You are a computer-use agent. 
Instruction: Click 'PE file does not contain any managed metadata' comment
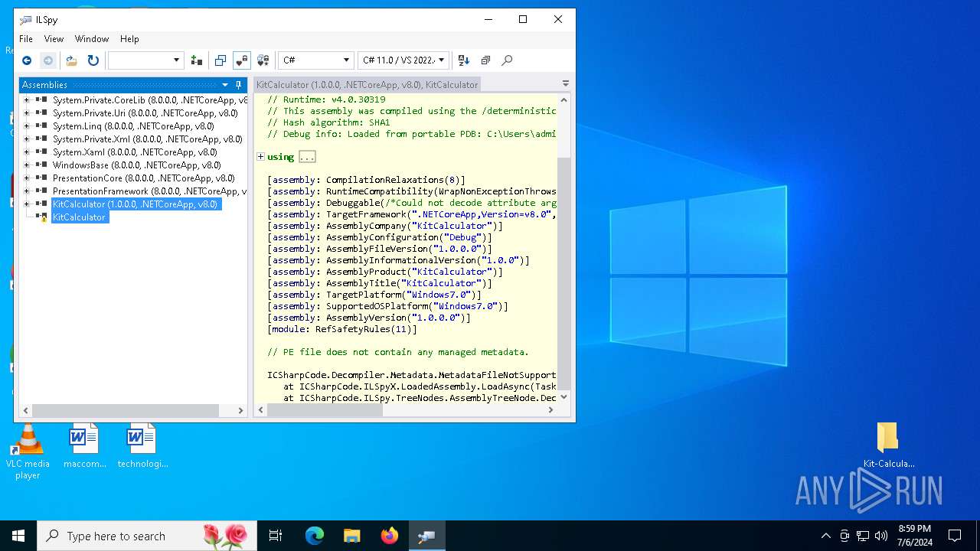(x=398, y=352)
